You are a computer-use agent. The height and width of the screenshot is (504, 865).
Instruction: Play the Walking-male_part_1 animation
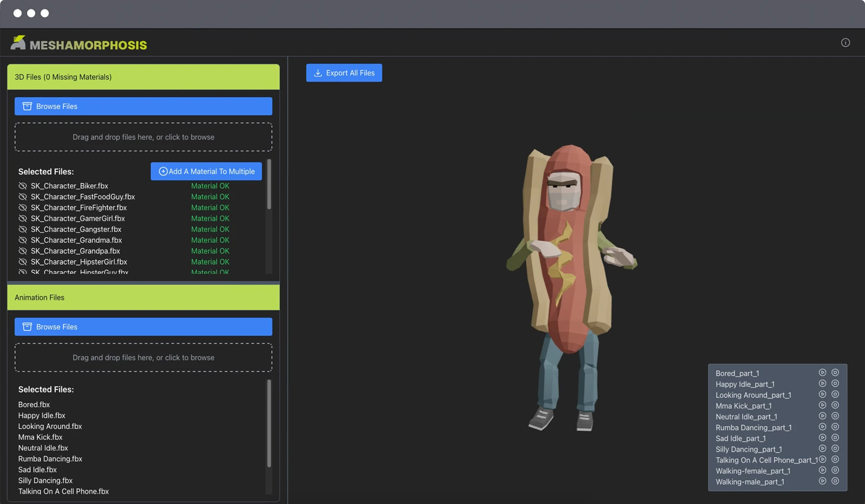point(822,481)
